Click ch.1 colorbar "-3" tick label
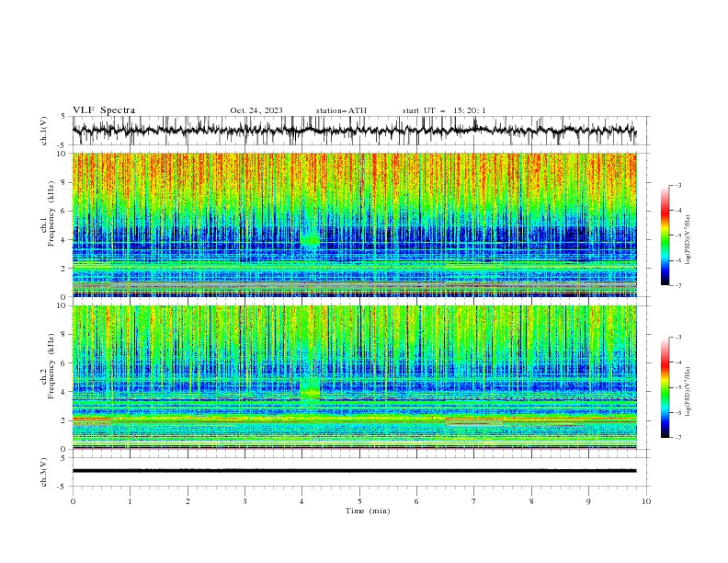728x563 pixels. (678, 185)
